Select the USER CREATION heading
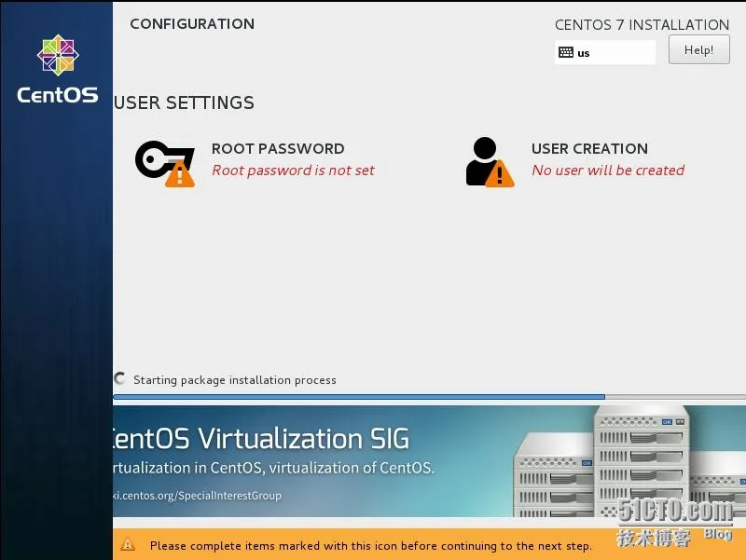 [589, 149]
